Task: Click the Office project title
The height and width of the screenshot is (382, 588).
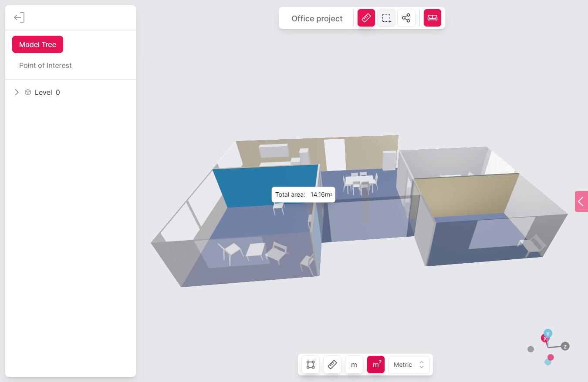Action: (317, 18)
